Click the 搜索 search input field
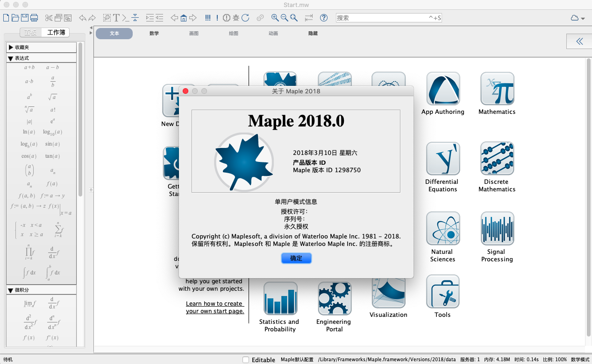The height and width of the screenshot is (364, 592). point(381,18)
